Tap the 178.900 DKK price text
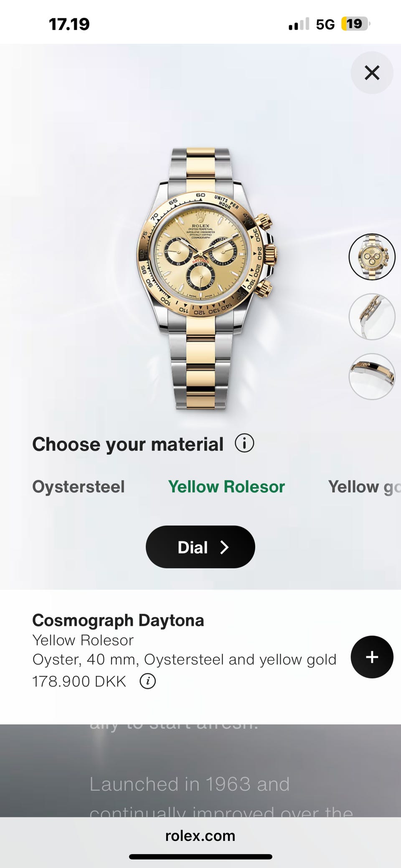Image resolution: width=401 pixels, height=868 pixels. pos(79,681)
